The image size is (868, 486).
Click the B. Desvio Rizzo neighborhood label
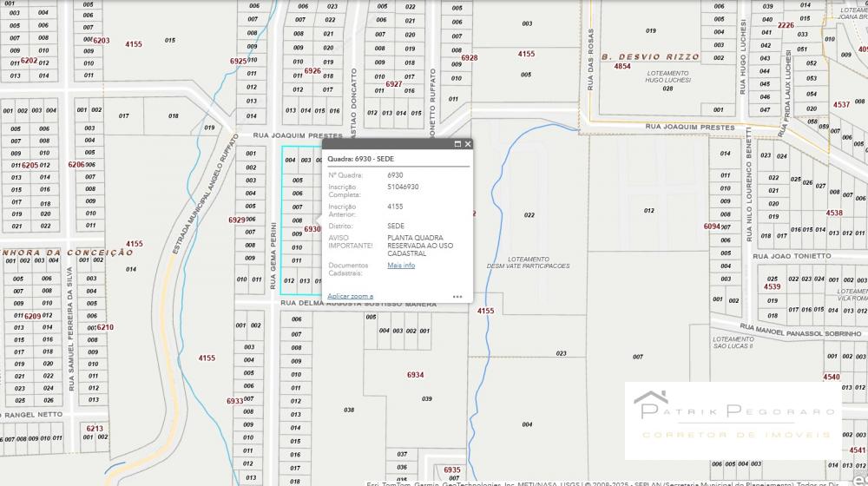[650, 56]
